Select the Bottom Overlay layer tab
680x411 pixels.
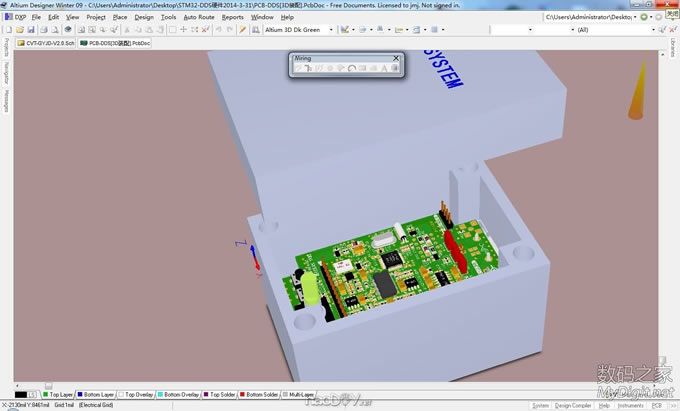coord(180,395)
